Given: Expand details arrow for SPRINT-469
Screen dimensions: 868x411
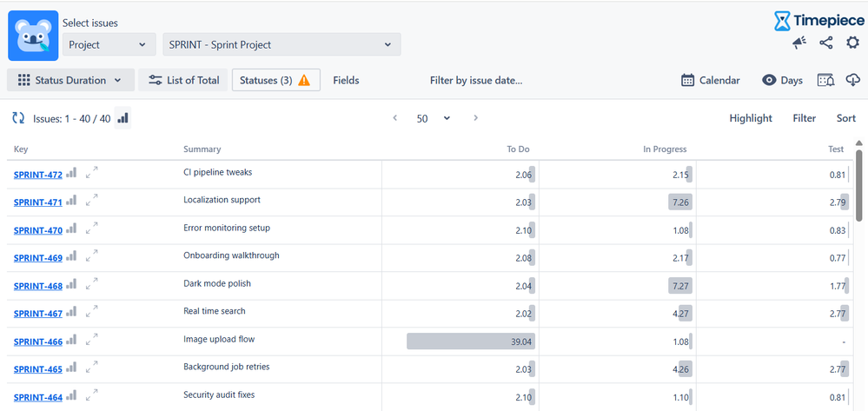Looking at the screenshot, I should coord(92,255).
